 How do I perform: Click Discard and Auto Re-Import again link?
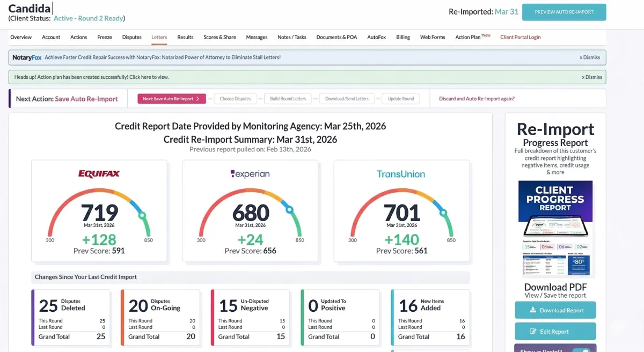477,99
